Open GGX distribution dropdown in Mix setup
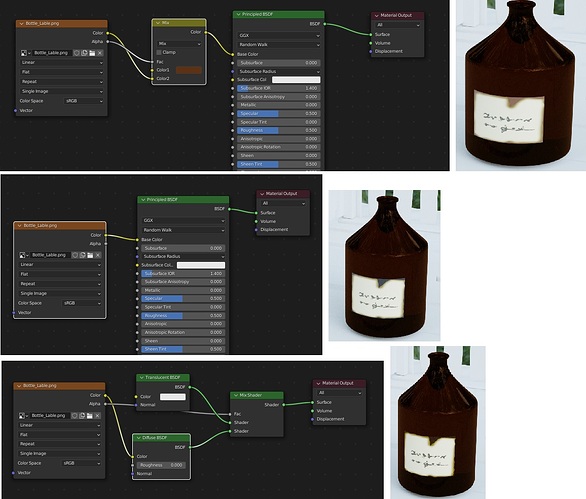 (279, 36)
